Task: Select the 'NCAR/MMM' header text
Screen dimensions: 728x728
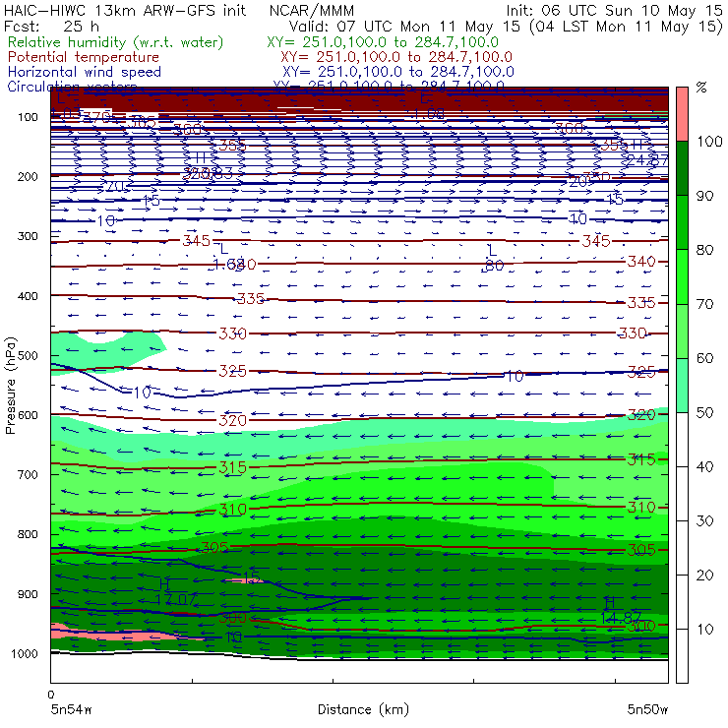Action: point(312,10)
